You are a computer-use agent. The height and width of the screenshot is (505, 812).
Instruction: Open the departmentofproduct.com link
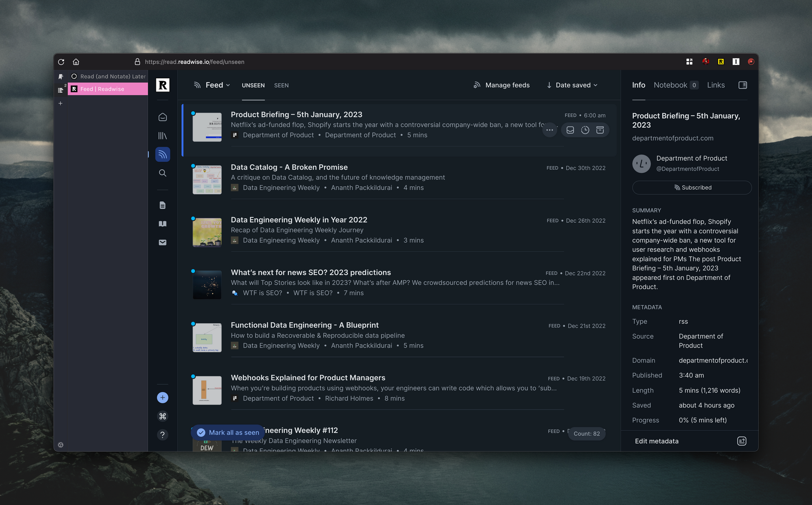672,138
